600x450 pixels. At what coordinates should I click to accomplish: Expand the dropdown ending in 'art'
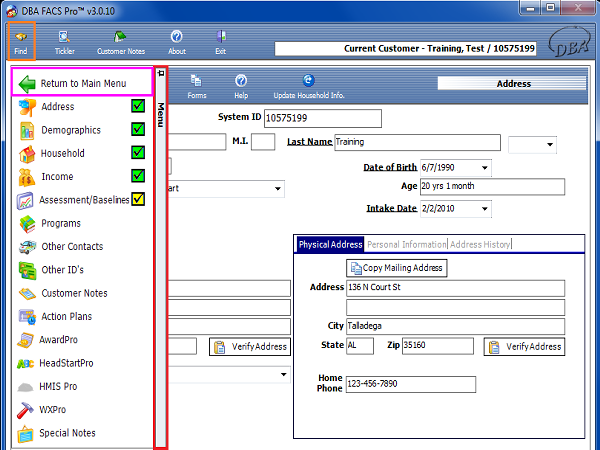click(278, 189)
